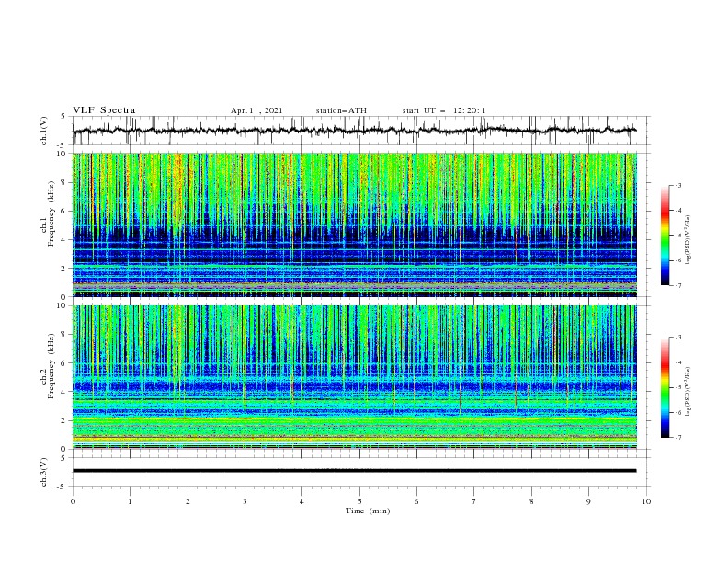The width and height of the screenshot is (728, 563).
Task: Click the "-3" label on ch.1 color bar
Action: [x=677, y=185]
